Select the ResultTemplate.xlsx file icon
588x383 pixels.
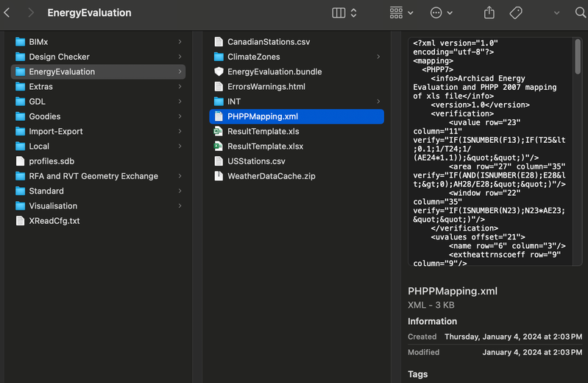click(219, 146)
